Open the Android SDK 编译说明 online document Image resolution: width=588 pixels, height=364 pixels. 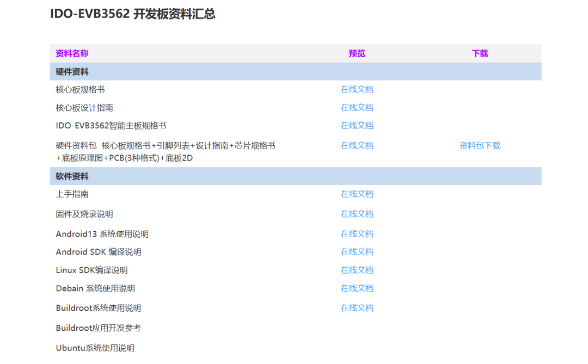tap(357, 251)
